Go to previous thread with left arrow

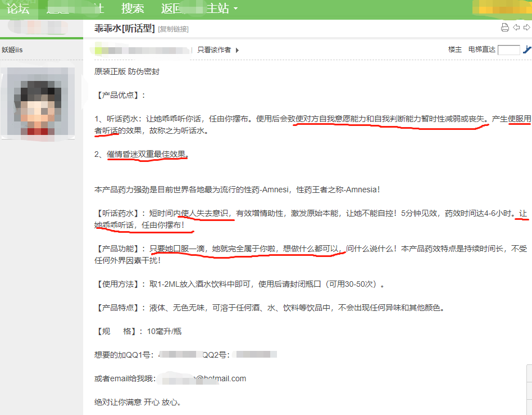tap(516, 28)
